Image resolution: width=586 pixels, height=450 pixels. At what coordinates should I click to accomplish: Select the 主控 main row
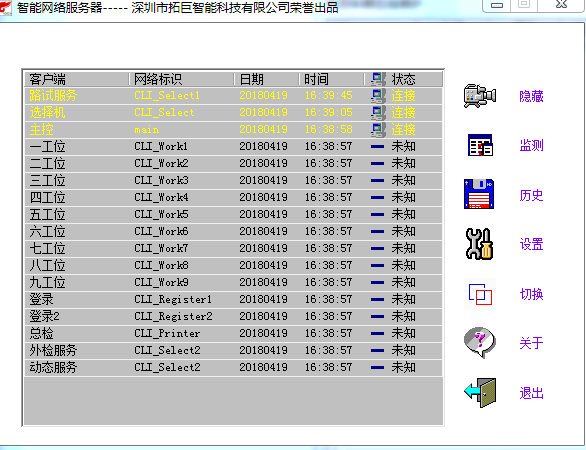[233, 130]
